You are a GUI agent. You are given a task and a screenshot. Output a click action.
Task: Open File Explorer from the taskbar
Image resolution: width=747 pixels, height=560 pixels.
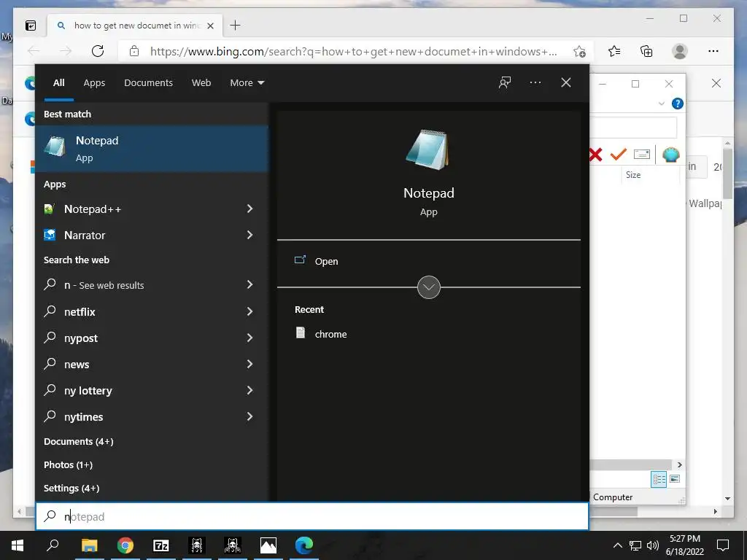pos(89,545)
